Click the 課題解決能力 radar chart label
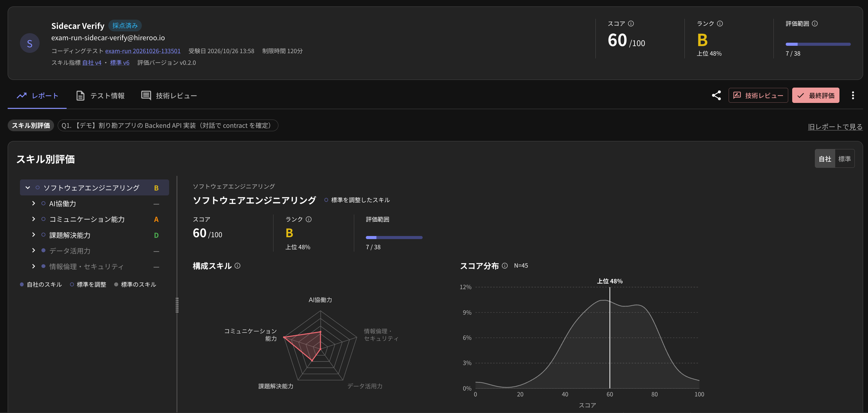 [x=276, y=386]
